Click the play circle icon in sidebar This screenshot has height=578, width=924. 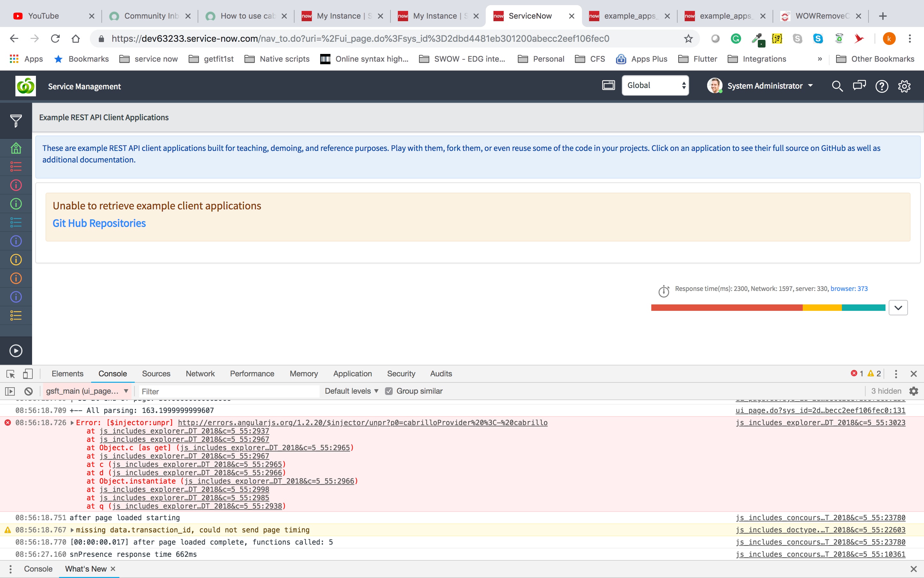[x=16, y=351]
